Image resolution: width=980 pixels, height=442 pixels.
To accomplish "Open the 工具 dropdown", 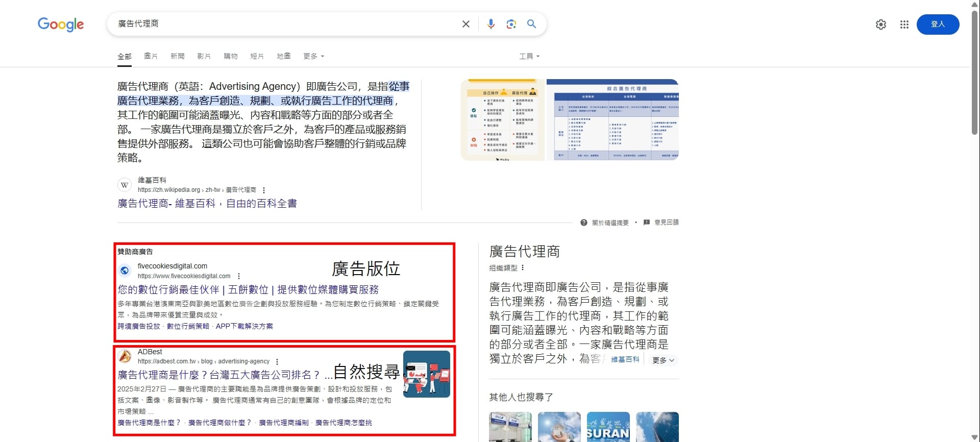I will point(529,56).
